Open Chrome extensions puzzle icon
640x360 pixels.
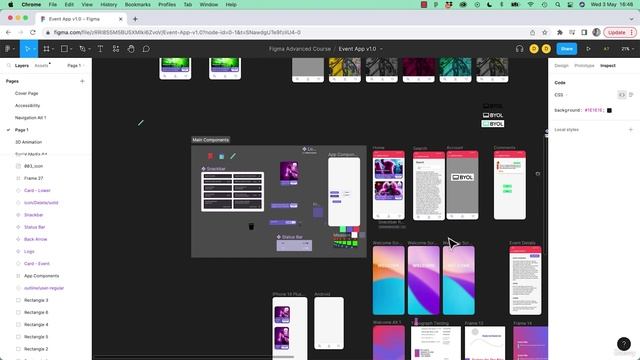(x=560, y=32)
